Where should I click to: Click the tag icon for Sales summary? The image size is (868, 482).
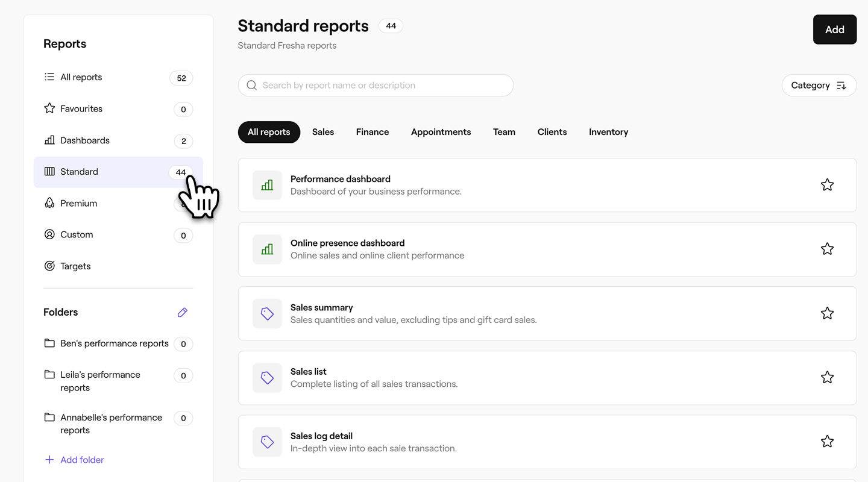pos(267,313)
